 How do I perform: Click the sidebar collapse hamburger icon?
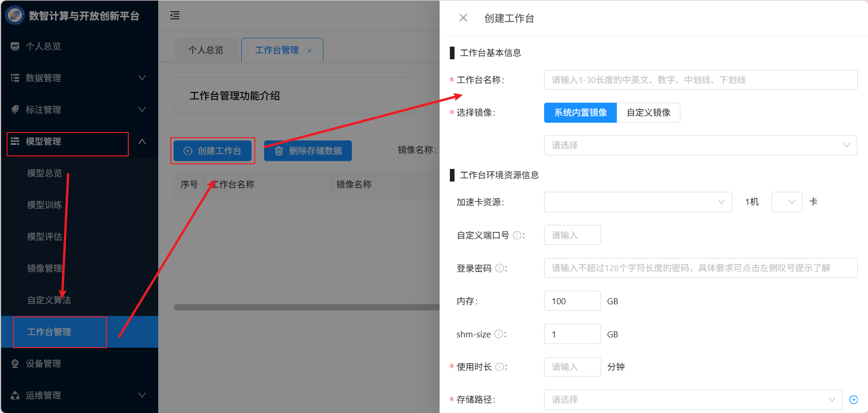click(175, 15)
